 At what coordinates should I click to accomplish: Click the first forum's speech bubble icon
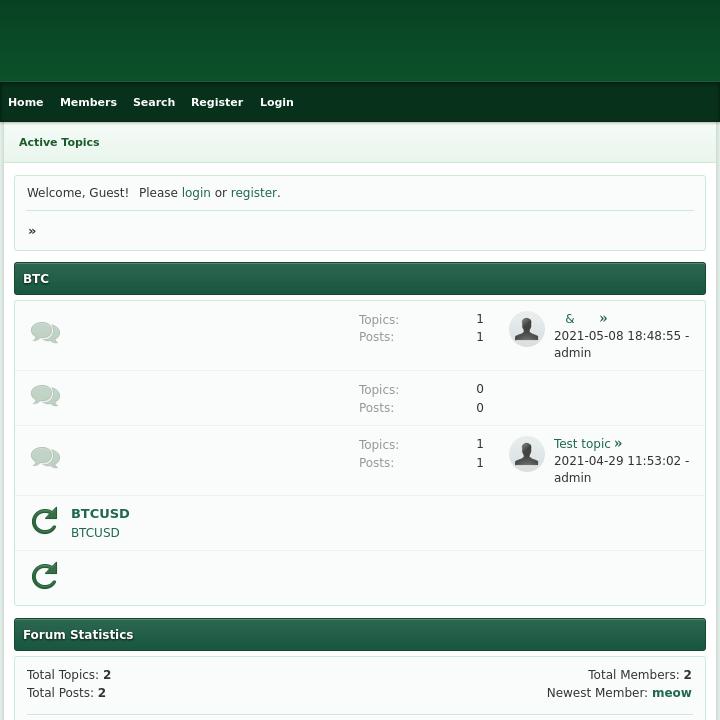point(45,333)
